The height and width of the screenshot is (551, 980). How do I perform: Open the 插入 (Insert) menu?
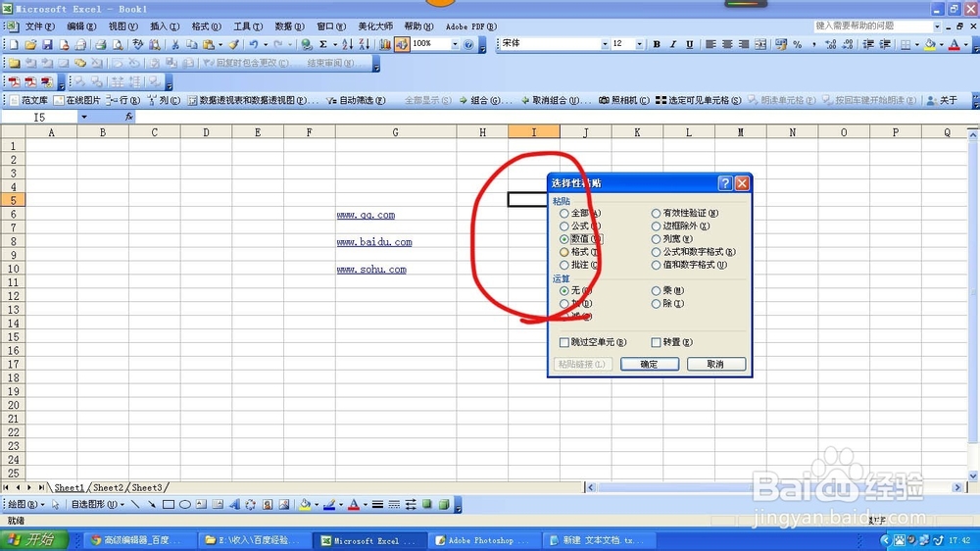(165, 26)
